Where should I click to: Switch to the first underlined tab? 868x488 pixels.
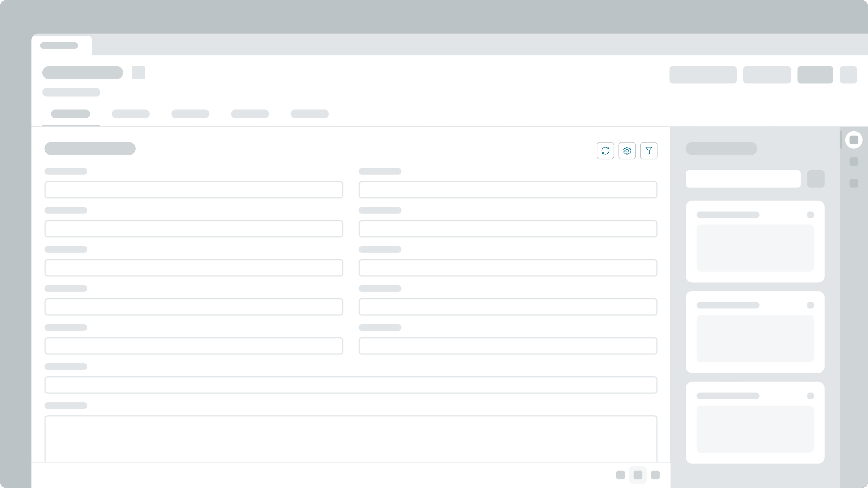(70, 114)
